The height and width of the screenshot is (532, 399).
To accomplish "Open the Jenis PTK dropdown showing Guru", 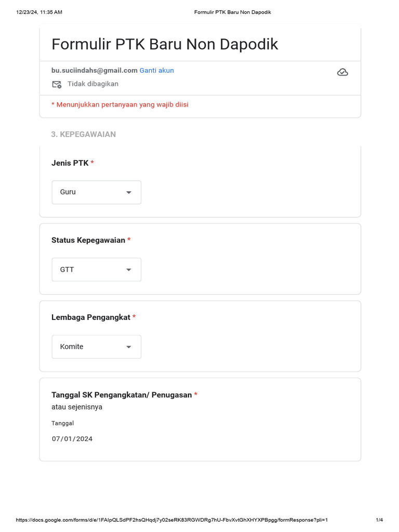I will click(x=97, y=192).
